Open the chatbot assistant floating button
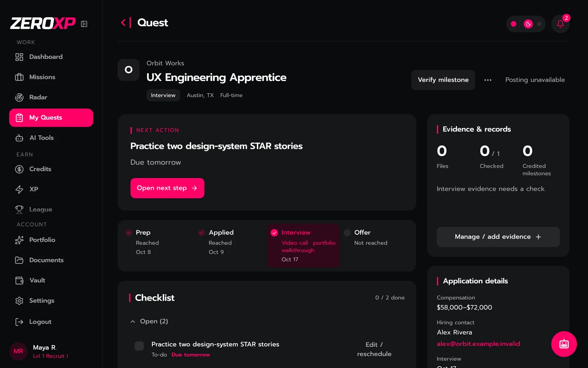 point(564,344)
